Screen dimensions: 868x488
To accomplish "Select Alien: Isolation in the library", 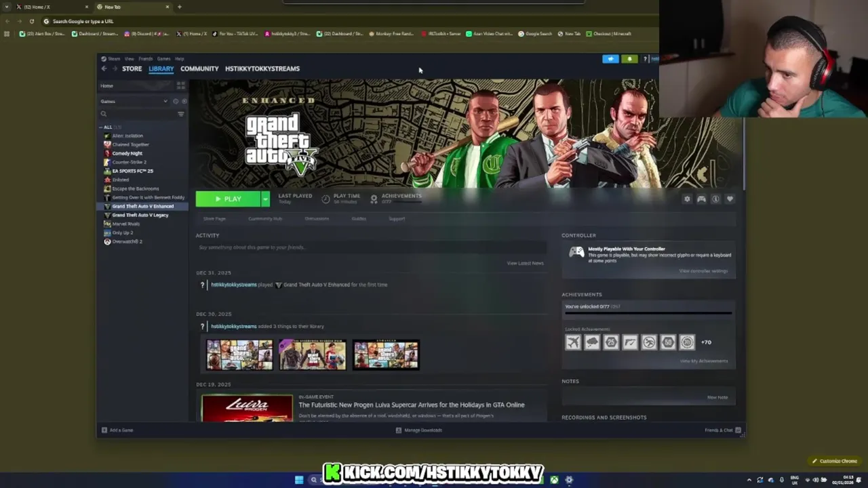I will point(127,136).
